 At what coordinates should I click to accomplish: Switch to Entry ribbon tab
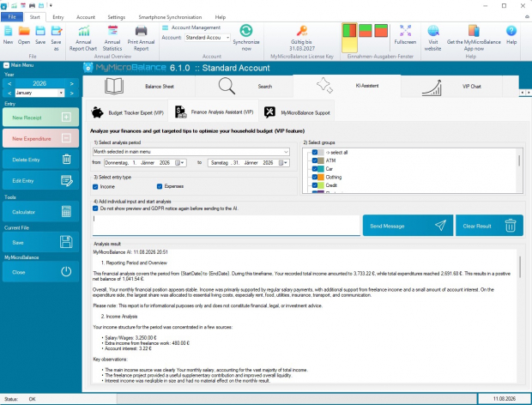pyautogui.click(x=58, y=17)
